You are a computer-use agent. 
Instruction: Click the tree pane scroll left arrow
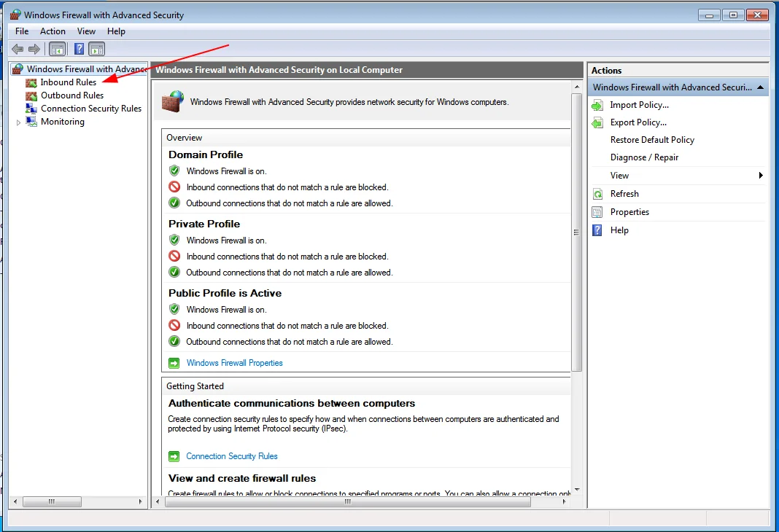click(x=15, y=501)
